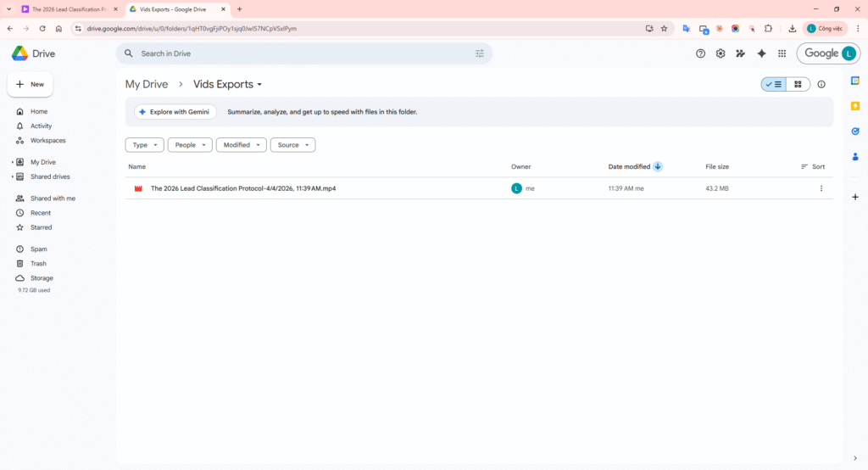Open Google Drive support help icon
Screen dimensions: 868x470
click(700, 53)
